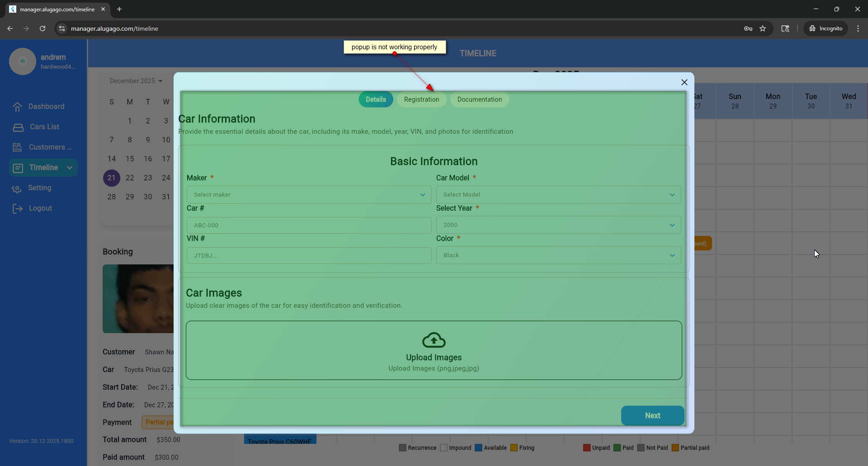Open the Select maker dropdown

tap(309, 195)
